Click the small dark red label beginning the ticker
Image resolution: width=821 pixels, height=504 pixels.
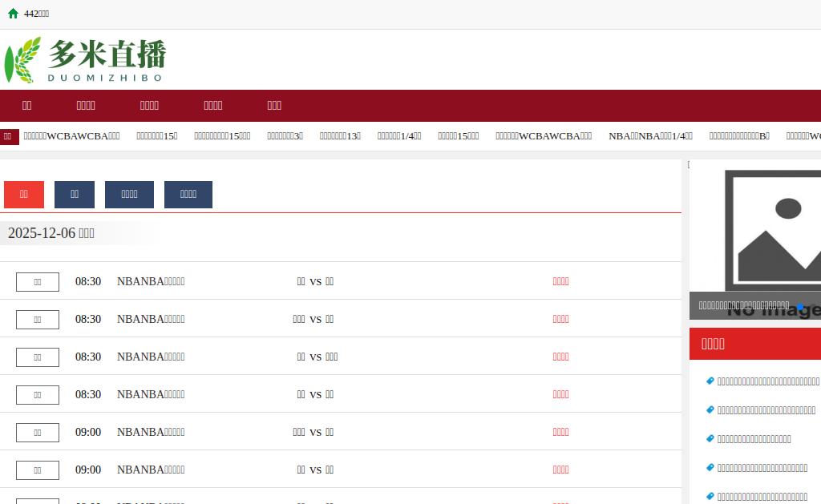9,136
